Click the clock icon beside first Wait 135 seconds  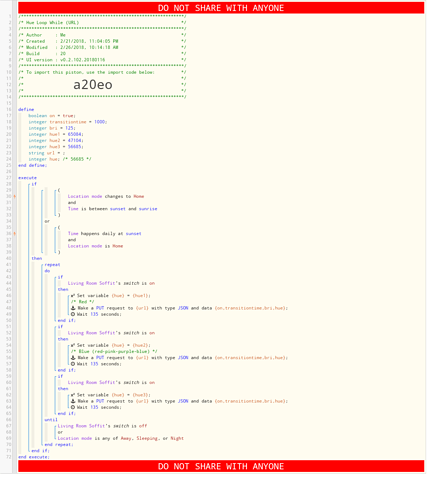coord(73,314)
